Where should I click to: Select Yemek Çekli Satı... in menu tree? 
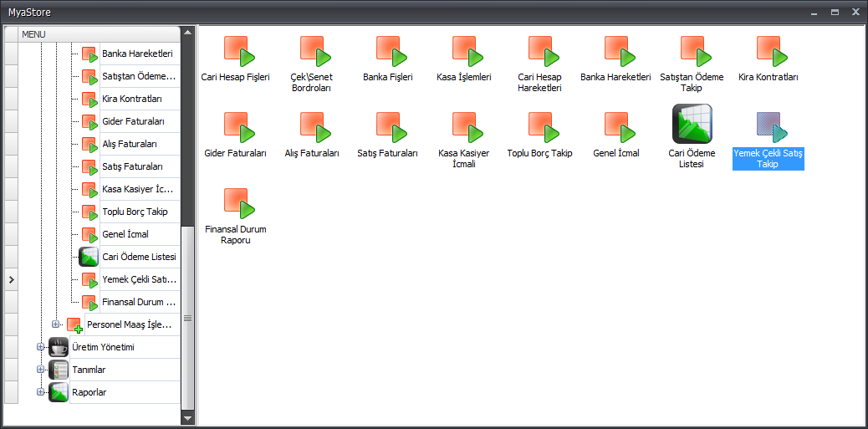click(140, 279)
